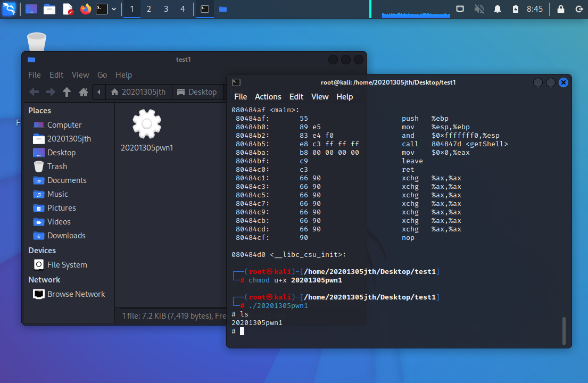The image size is (588, 383).
Task: Click the terminal window menu icon
Action: pos(236,82)
